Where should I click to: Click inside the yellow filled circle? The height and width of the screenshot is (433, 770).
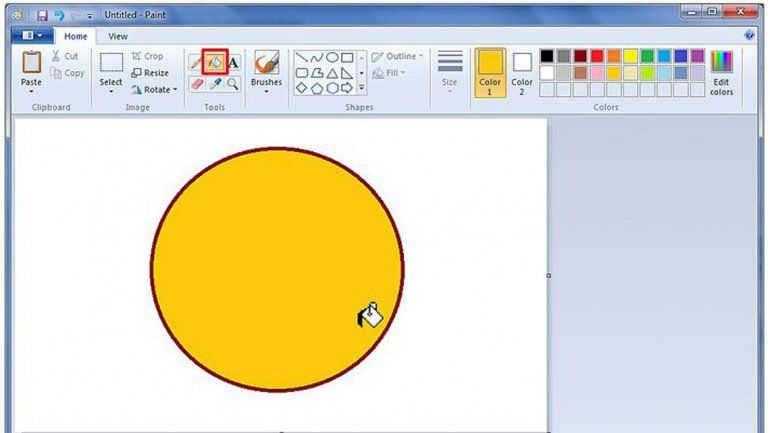(277, 269)
